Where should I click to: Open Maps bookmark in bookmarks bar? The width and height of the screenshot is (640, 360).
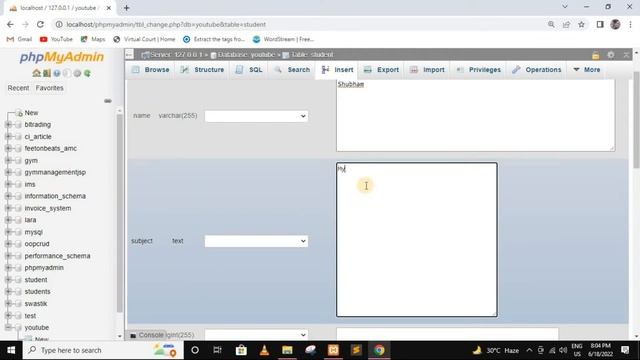(93, 39)
